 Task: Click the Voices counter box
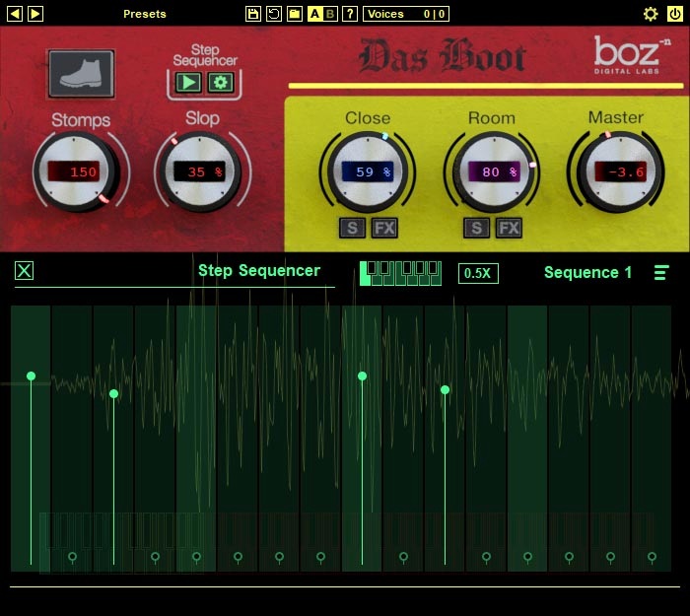pyautogui.click(x=406, y=14)
